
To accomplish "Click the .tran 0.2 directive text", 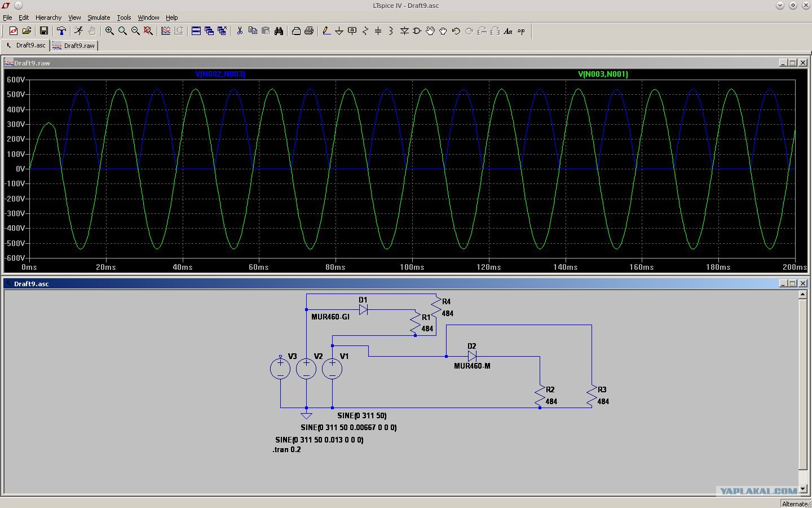I will tap(286, 449).
